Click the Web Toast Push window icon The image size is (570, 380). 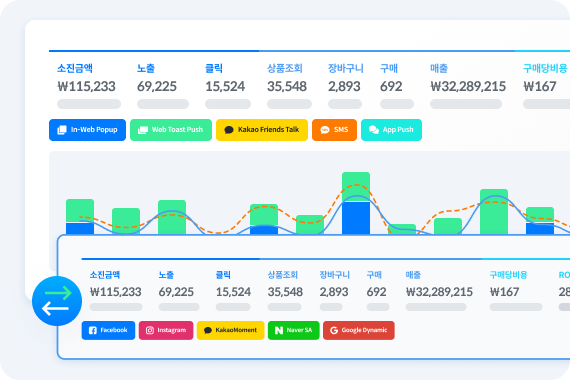[143, 130]
